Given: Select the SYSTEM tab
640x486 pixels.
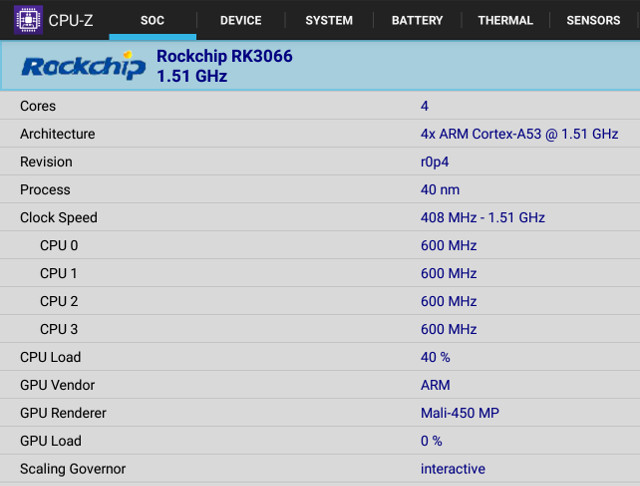Looking at the screenshot, I should tap(329, 20).
